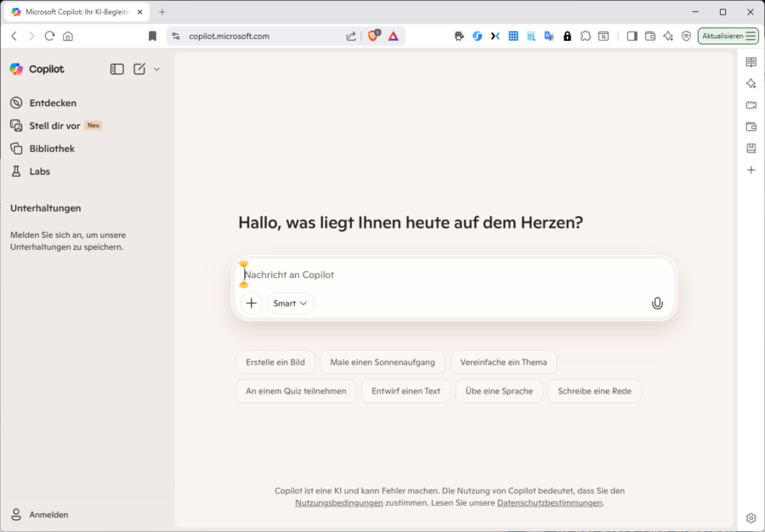
Task: Open the share page icon beside the URL
Action: point(350,36)
